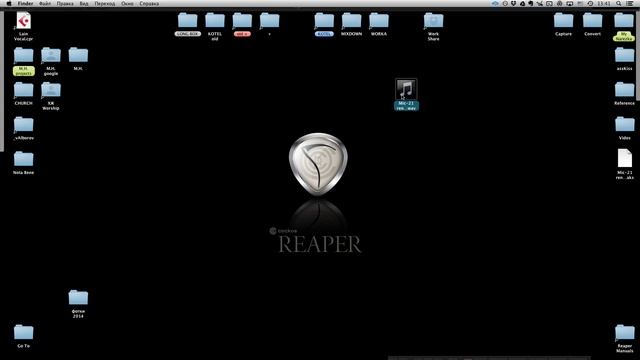640x360 pixels.
Task: Open the Окно menu
Action: [x=127, y=4]
